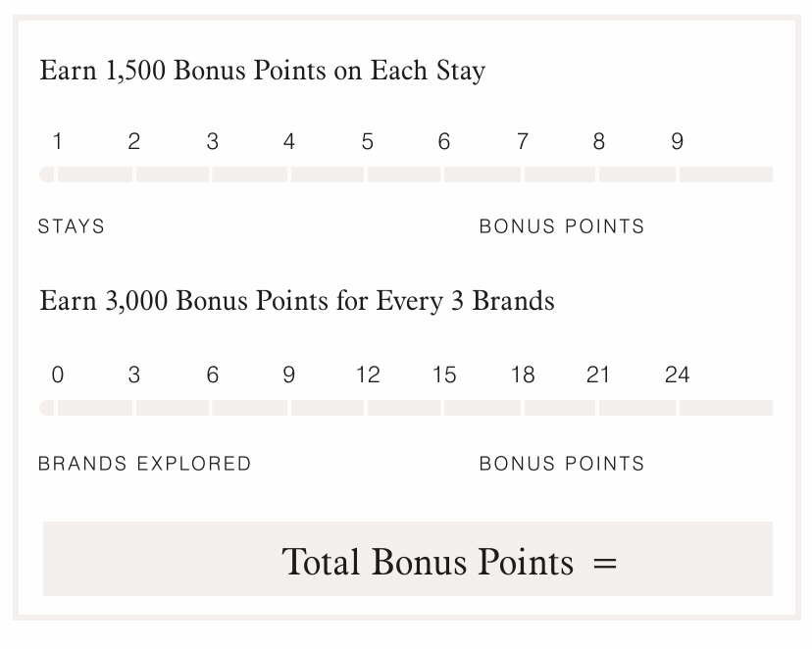Viewport: 812px width, 649px height.
Task: Set the brands slider to segment under 9
Action: [x=328, y=408]
